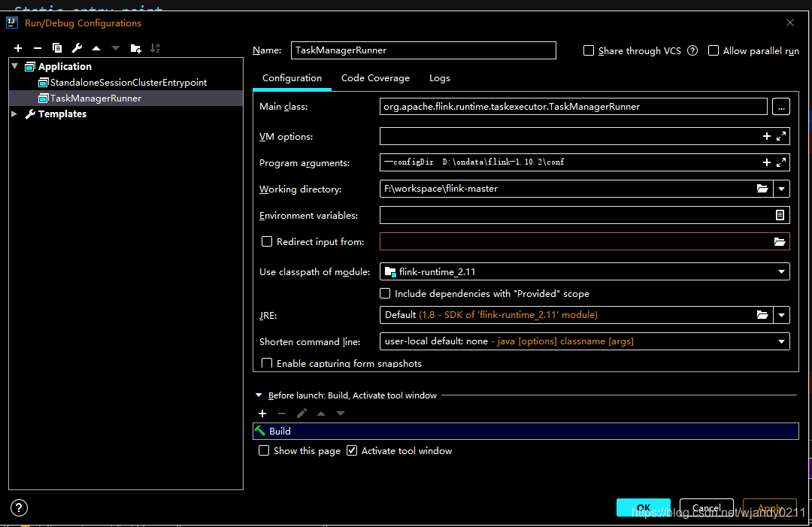Add a new run configuration

[18, 48]
